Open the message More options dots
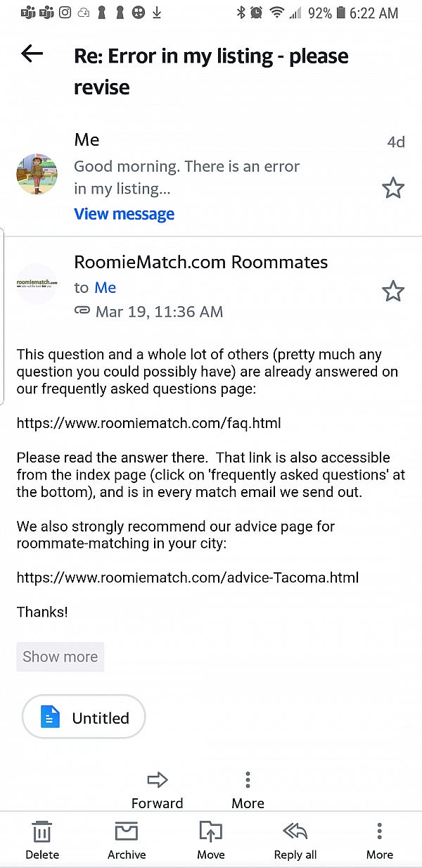The height and width of the screenshot is (868, 422). [x=248, y=779]
